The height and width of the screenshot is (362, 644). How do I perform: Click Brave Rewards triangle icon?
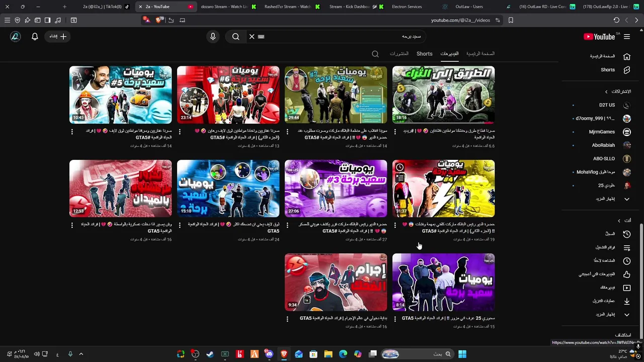pyautogui.click(x=146, y=20)
